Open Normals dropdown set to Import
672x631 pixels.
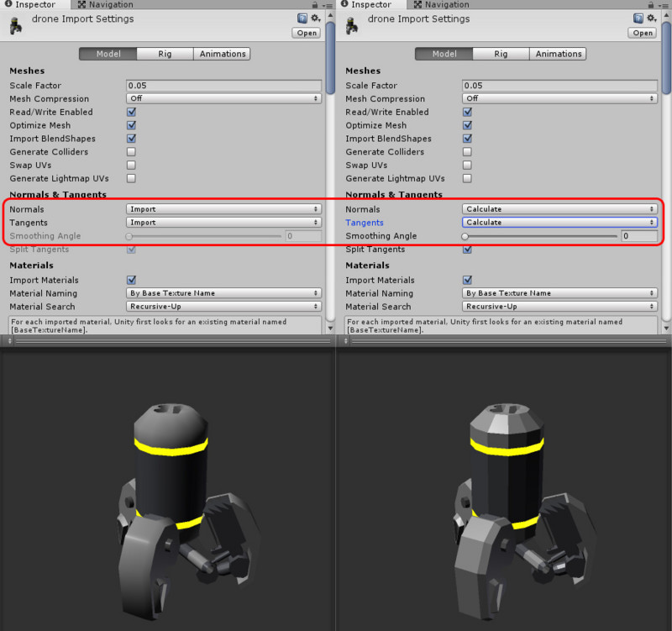(223, 209)
